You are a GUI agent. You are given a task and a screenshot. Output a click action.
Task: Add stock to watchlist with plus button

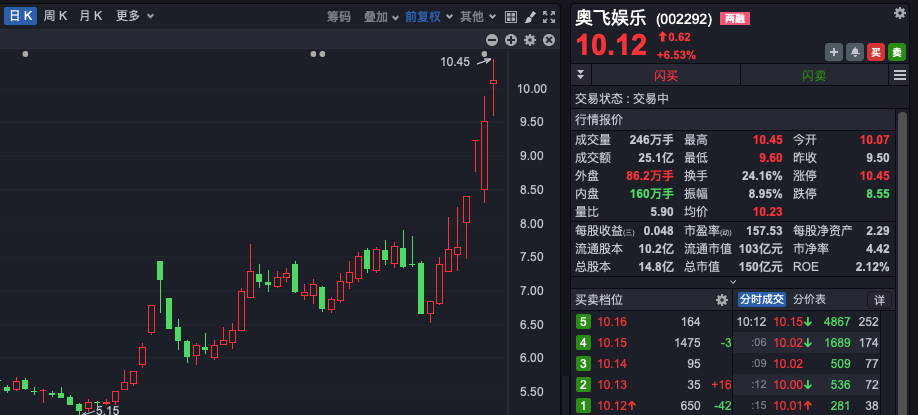(834, 52)
